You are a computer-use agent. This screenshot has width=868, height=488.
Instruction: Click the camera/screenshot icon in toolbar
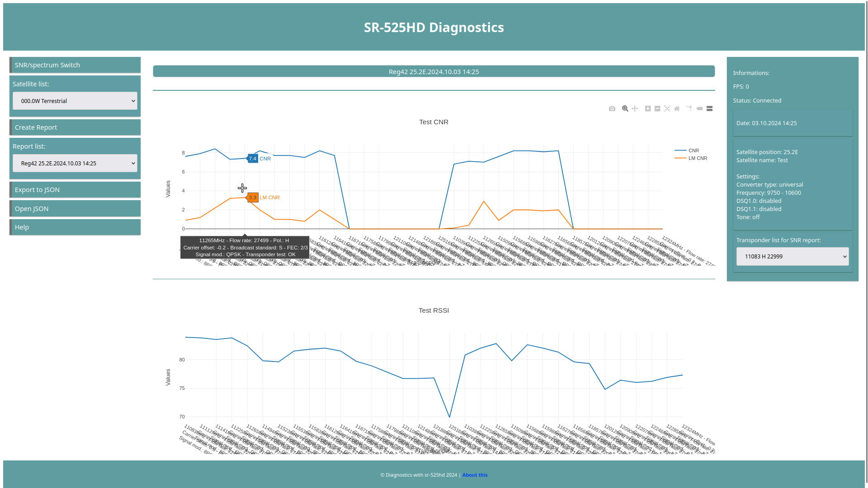612,108
